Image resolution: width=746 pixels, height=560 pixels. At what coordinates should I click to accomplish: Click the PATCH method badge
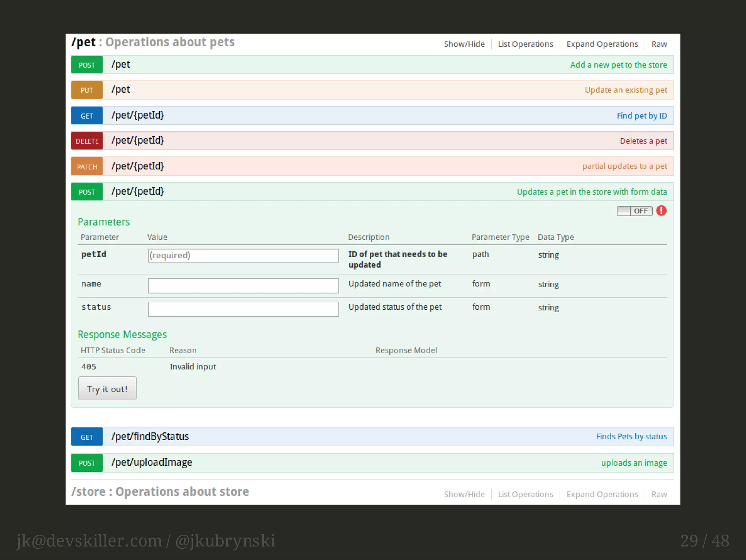[87, 167]
